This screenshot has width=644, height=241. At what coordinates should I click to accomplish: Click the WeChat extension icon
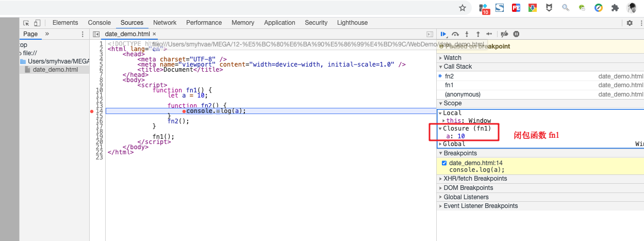tap(582, 8)
